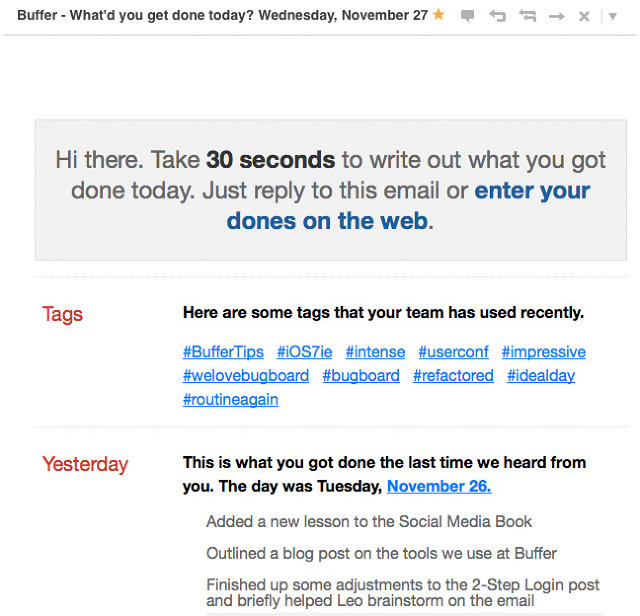This screenshot has width=640, height=616.
Task: Click the #bugboard tag link
Action: pyautogui.click(x=361, y=376)
